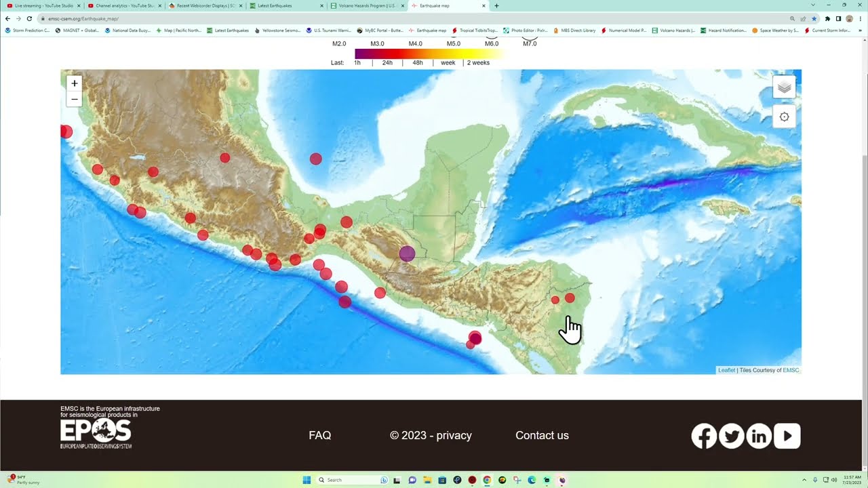Click the EMSC tiles attribution link

[791, 370]
